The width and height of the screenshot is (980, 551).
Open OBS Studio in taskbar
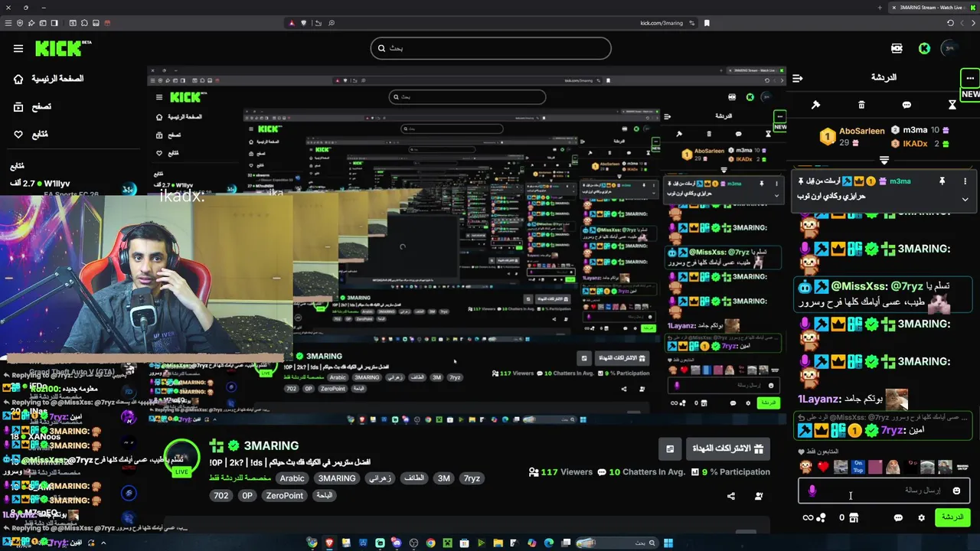coord(413,543)
